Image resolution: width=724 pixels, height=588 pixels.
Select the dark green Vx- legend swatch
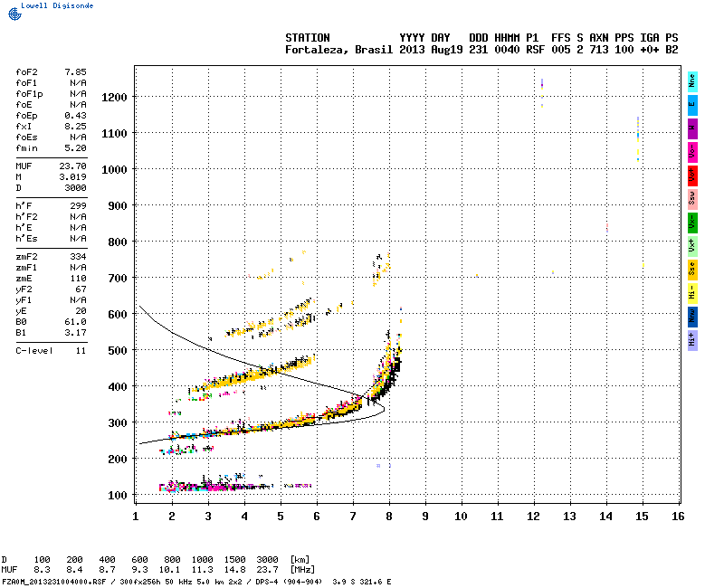click(x=692, y=223)
